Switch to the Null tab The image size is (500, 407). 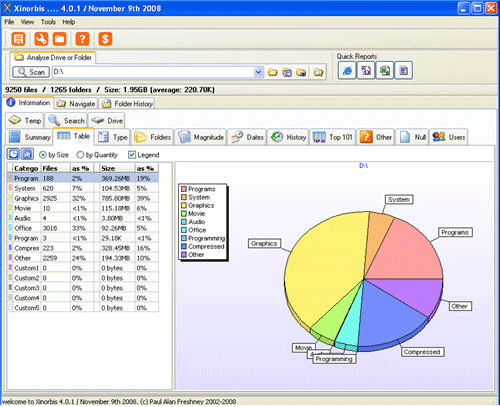click(x=412, y=137)
